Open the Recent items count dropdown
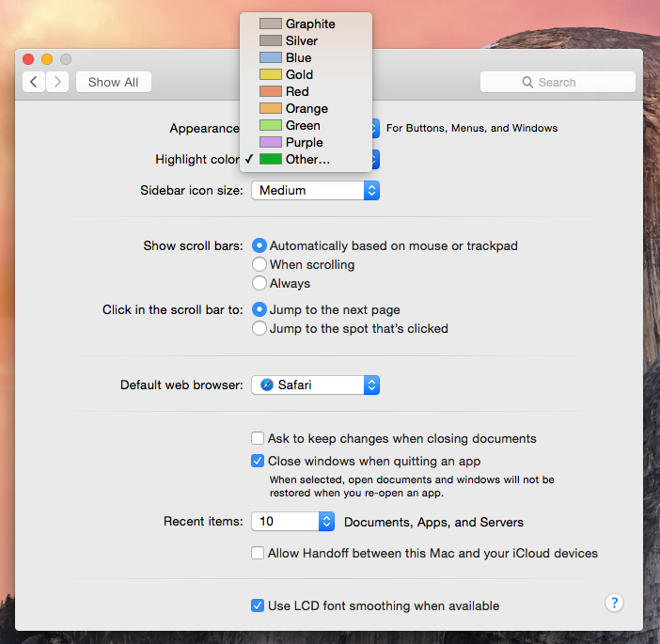The width and height of the screenshot is (660, 644). pos(293,522)
